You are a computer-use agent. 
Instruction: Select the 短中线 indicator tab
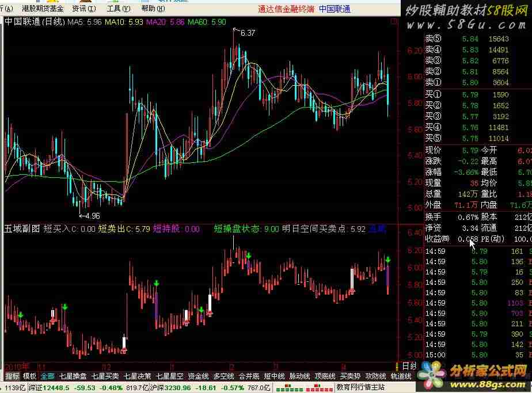tap(274, 376)
